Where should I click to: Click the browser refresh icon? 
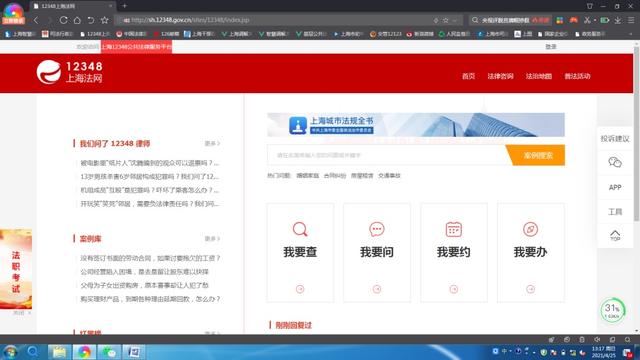coord(63,20)
